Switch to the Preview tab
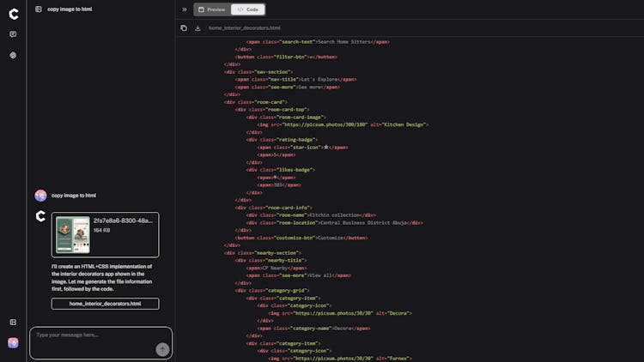The image size is (644, 362). tap(212, 9)
